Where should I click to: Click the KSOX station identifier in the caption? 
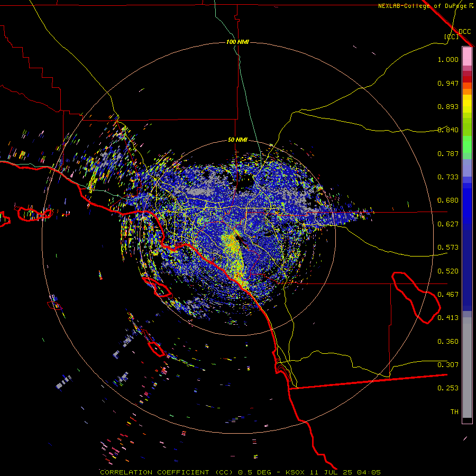(x=295, y=472)
